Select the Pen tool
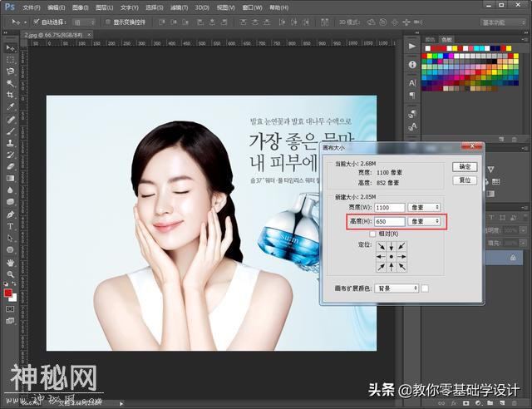 [x=11, y=214]
